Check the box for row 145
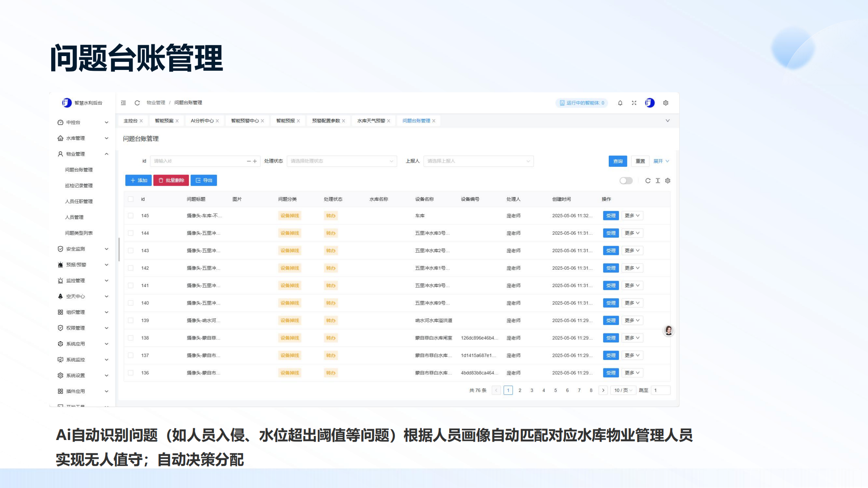Image resolution: width=868 pixels, height=488 pixels. click(x=131, y=216)
